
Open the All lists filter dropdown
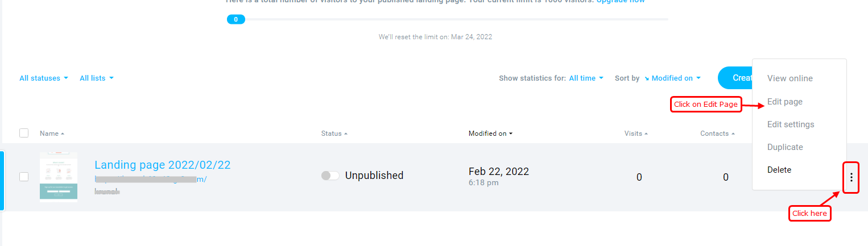(x=97, y=78)
